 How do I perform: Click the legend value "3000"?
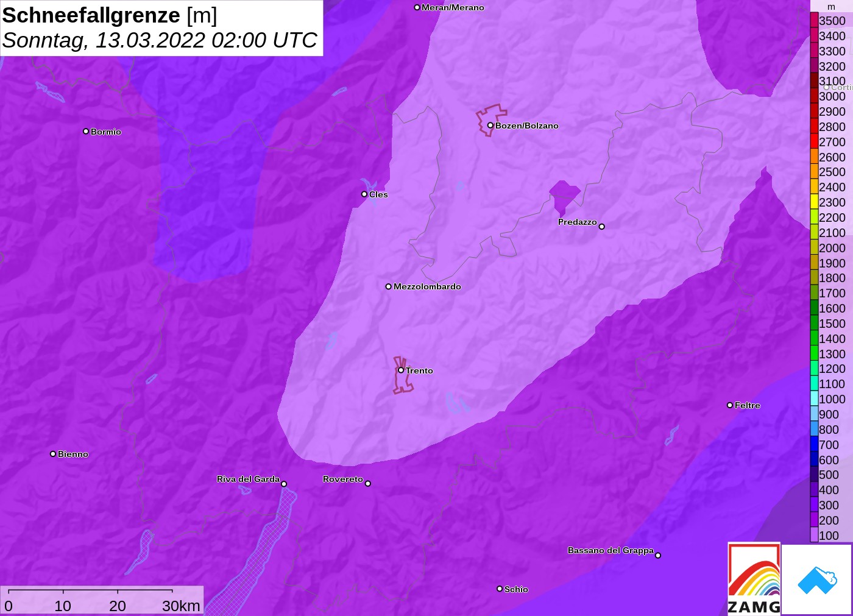pos(832,96)
